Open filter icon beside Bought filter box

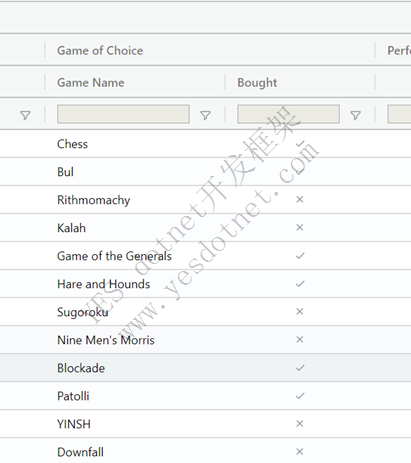pyautogui.click(x=356, y=115)
